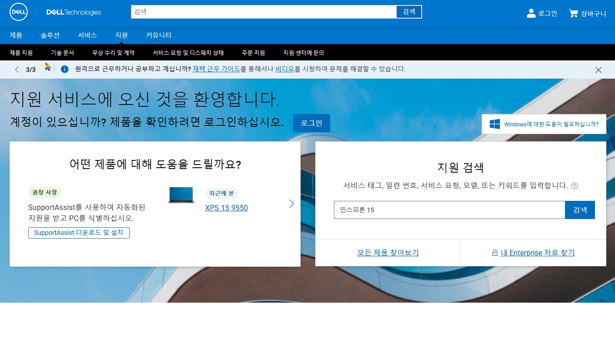Click the lock icon beside 내 Enterprise 자료 찾기
The image size is (615, 364).
[x=494, y=253]
